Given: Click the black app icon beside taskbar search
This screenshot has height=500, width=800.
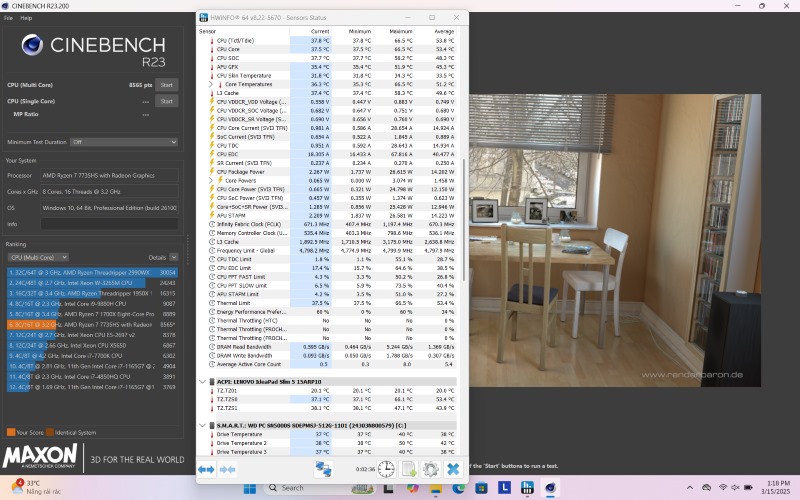Looking at the screenshot, I should (x=388, y=488).
